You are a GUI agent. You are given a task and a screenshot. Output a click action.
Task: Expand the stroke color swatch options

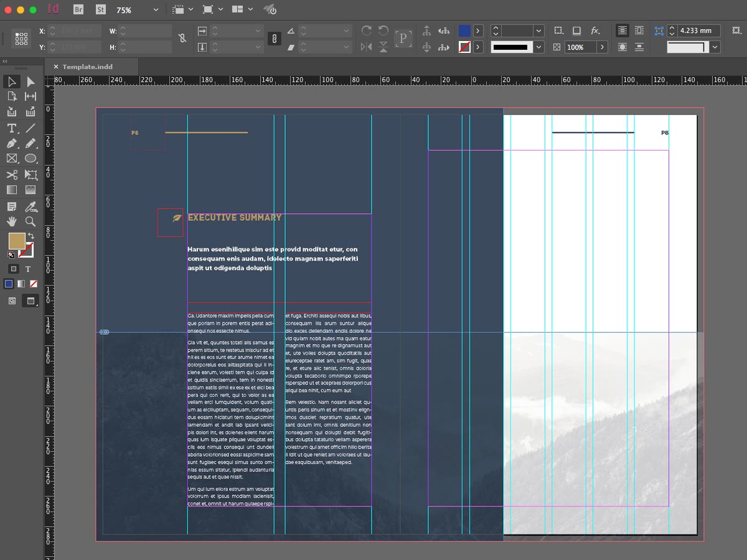click(478, 47)
